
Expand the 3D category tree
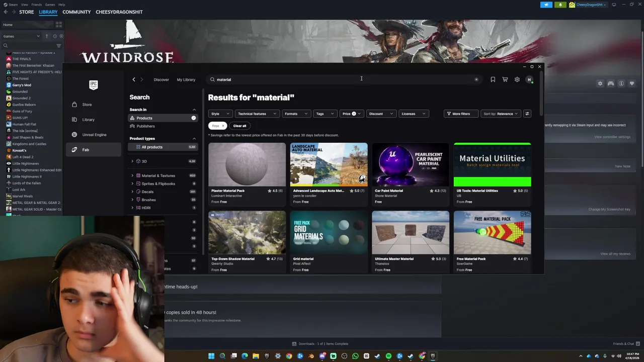tap(132, 161)
